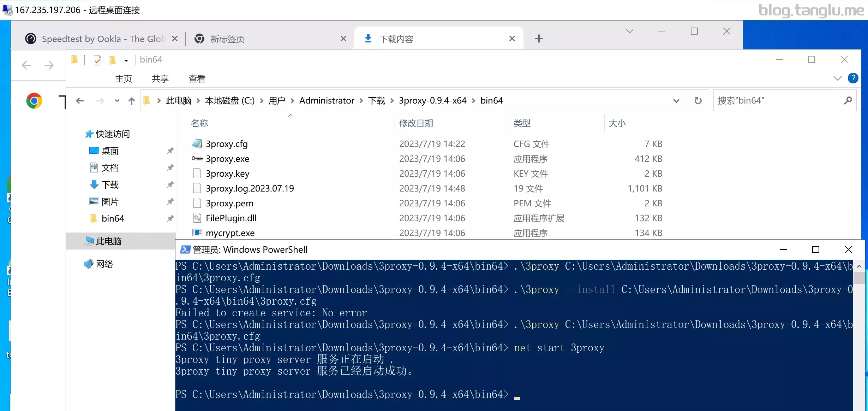Toggle pin next to 下载 folder

(x=170, y=184)
